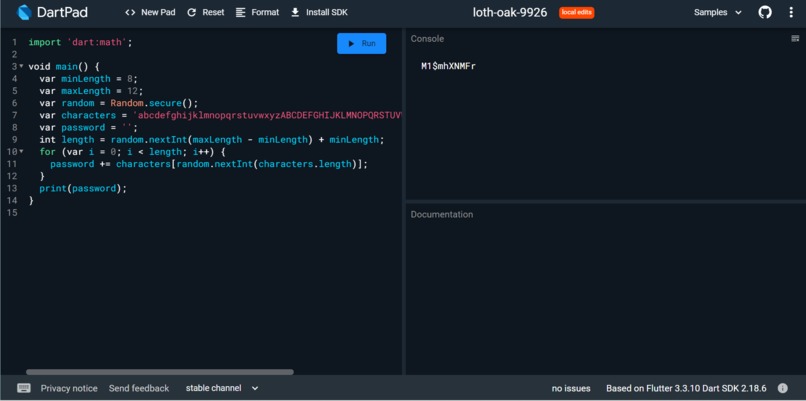Click the characters string on line 7
Viewport: 806px width, 401px height.
(267, 115)
